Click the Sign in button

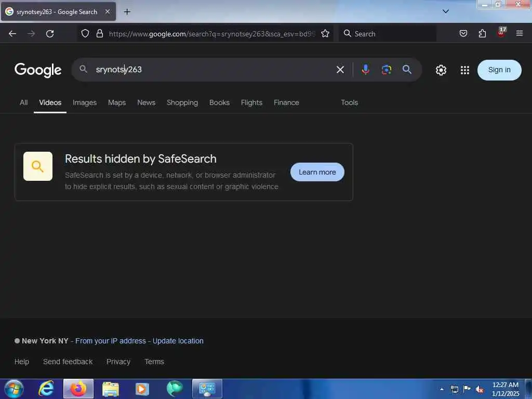499,70
